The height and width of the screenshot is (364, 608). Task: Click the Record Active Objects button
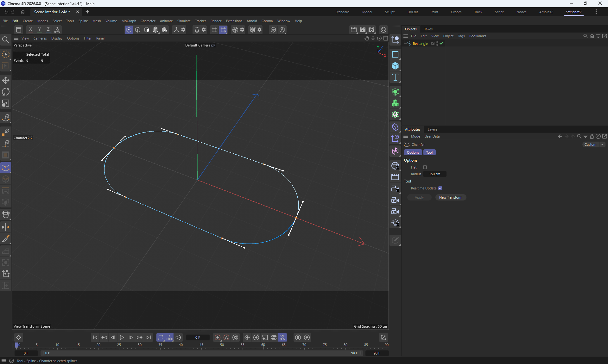(218, 337)
